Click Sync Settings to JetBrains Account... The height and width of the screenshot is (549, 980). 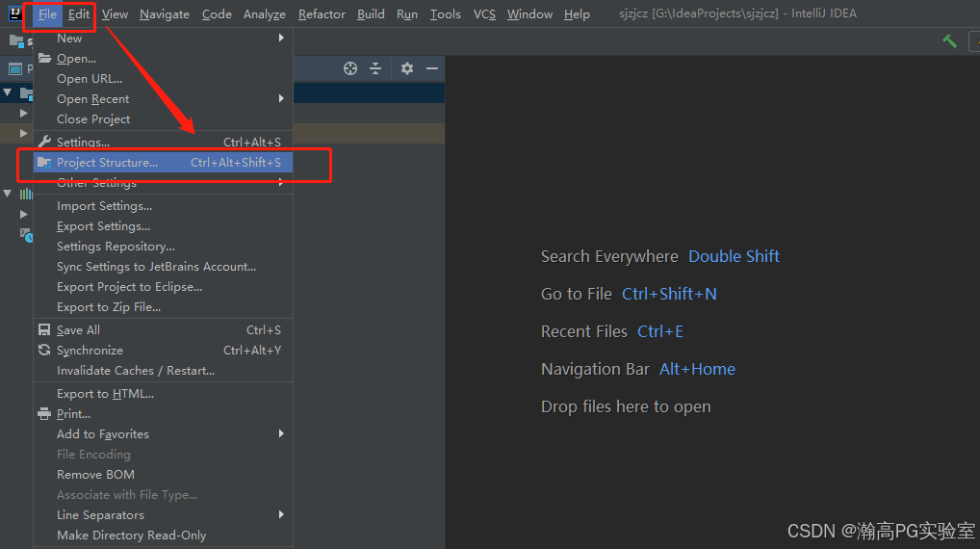[x=163, y=267]
